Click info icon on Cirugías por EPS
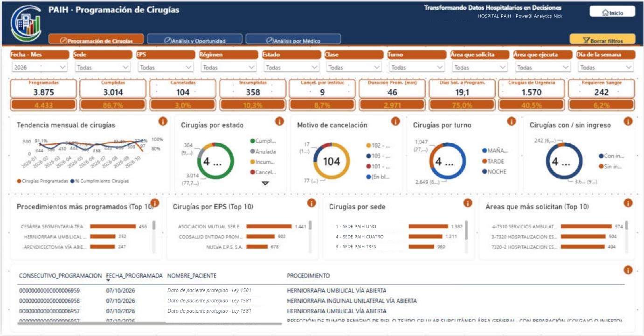Viewport: 644px width, 336px height. pyautogui.click(x=312, y=203)
